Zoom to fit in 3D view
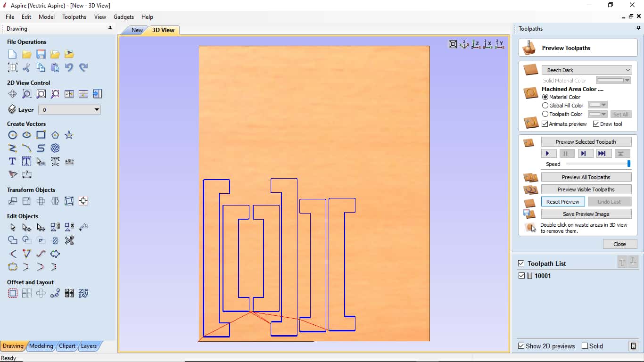 pos(453,44)
